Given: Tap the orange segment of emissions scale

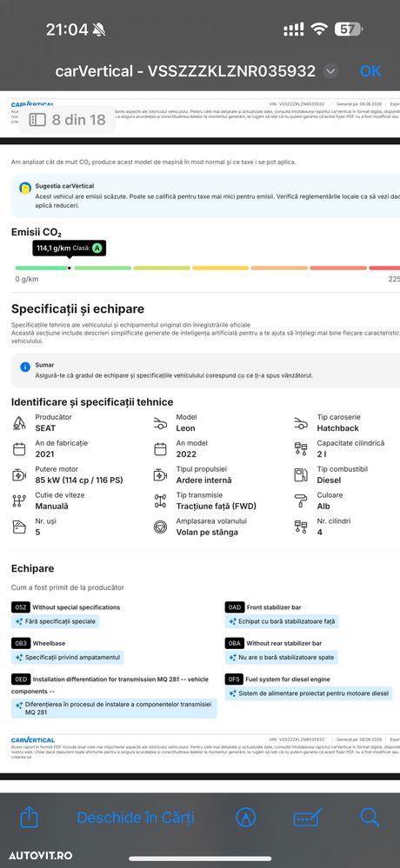Looking at the screenshot, I should [279, 268].
